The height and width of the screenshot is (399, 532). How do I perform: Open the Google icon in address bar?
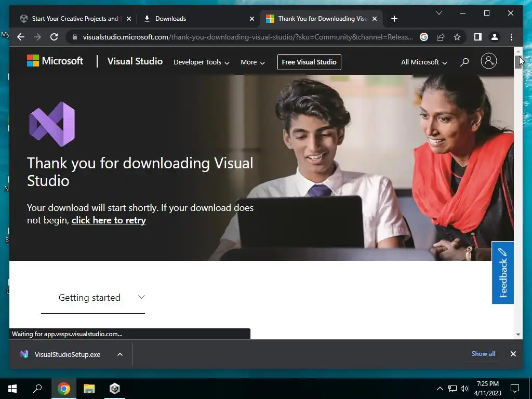point(424,37)
